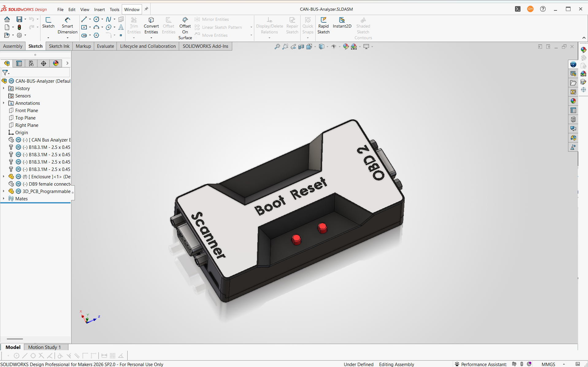Click the Section View icon
Viewport: 588px width, 367px height.
click(x=301, y=47)
